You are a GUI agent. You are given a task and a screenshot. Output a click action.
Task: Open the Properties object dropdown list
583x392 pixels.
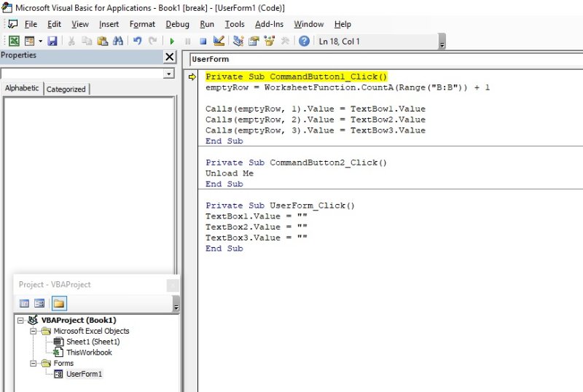169,74
